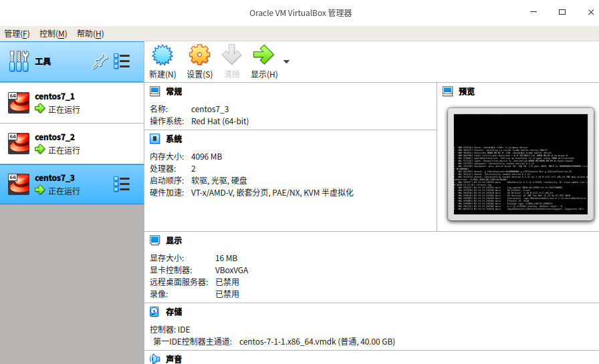The height and width of the screenshot is (364, 599).
Task: Click the 控制器: IDE storage line
Action: pyautogui.click(x=170, y=330)
